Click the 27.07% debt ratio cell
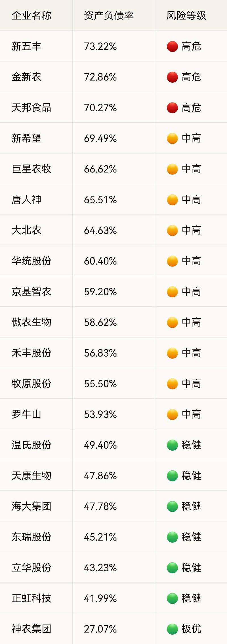227x644 pixels. tap(100, 629)
